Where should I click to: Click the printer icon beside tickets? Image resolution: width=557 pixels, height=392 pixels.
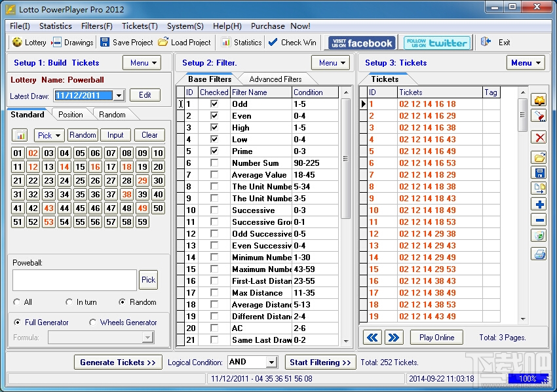539,254
